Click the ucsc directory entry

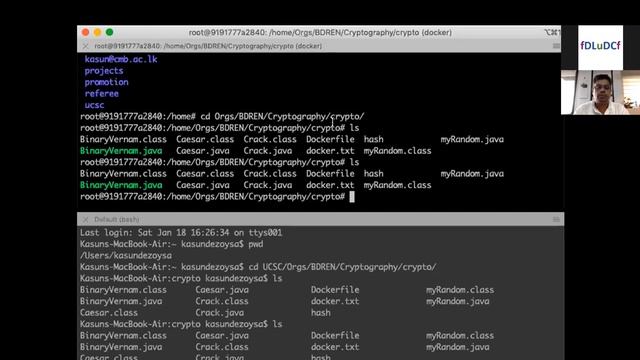(94, 105)
